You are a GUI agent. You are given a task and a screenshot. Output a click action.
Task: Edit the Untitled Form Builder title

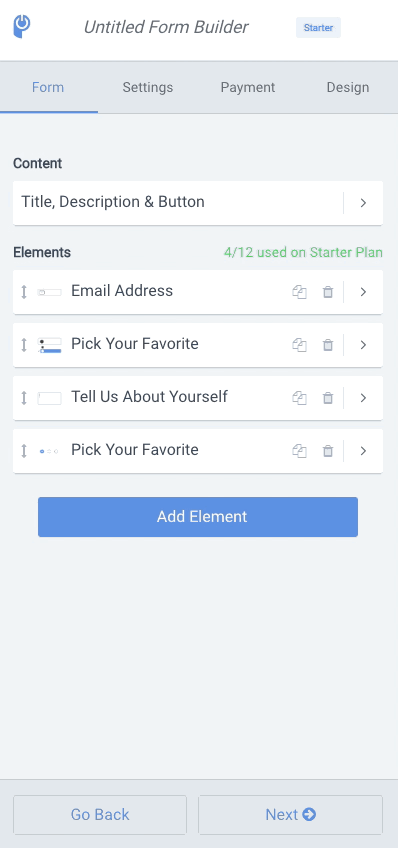(166, 27)
